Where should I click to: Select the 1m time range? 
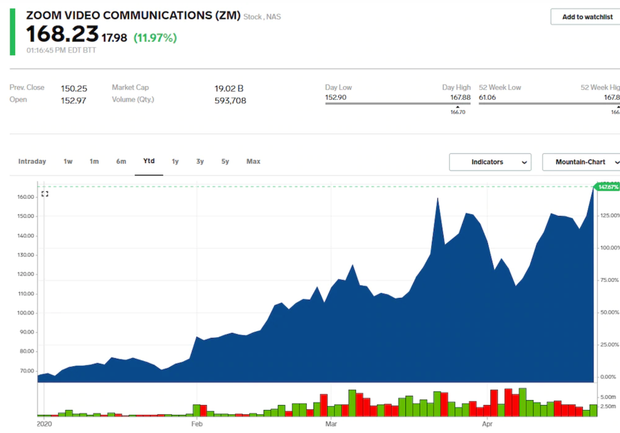[94, 161]
